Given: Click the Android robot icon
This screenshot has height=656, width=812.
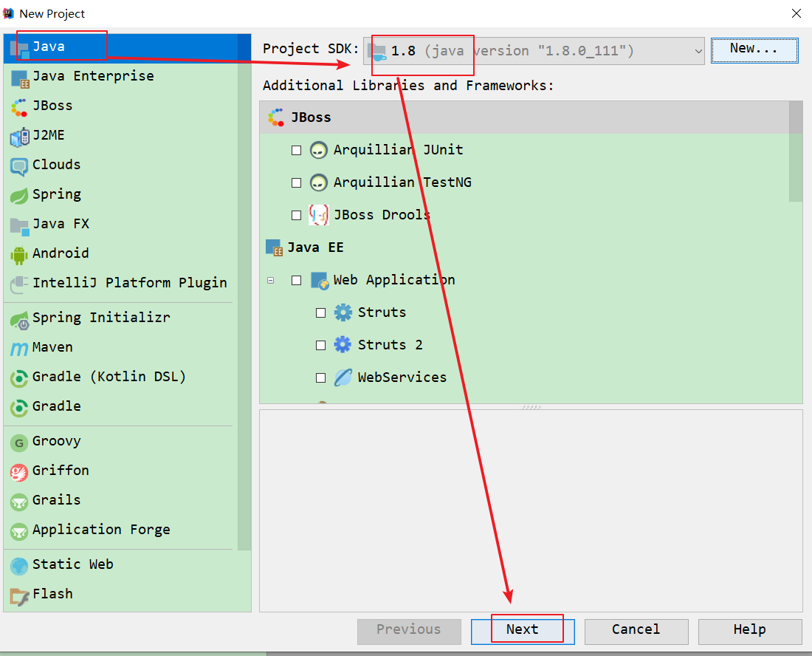Looking at the screenshot, I should click(19, 255).
